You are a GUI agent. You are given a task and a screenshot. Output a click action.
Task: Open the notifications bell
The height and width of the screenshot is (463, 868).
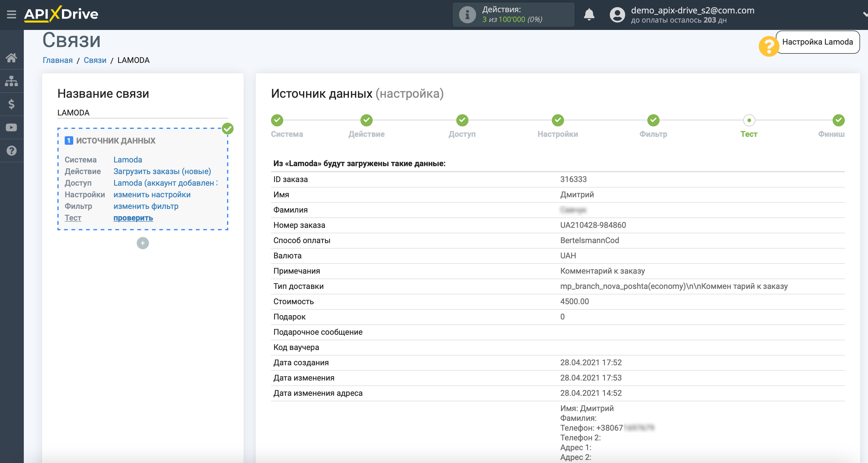tap(589, 14)
